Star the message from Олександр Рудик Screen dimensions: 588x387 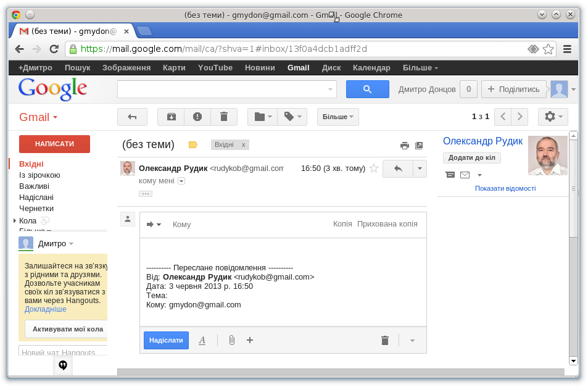(x=374, y=169)
